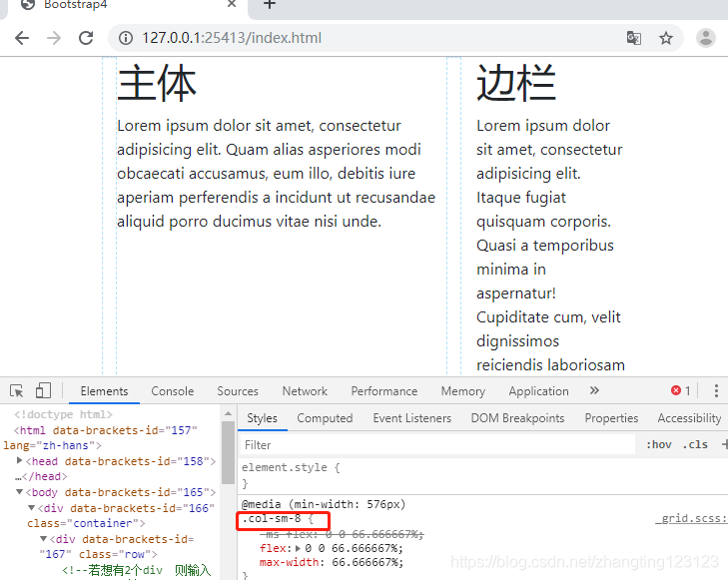Open the Memory panel
Screen dimensions: 728x580
tap(463, 391)
